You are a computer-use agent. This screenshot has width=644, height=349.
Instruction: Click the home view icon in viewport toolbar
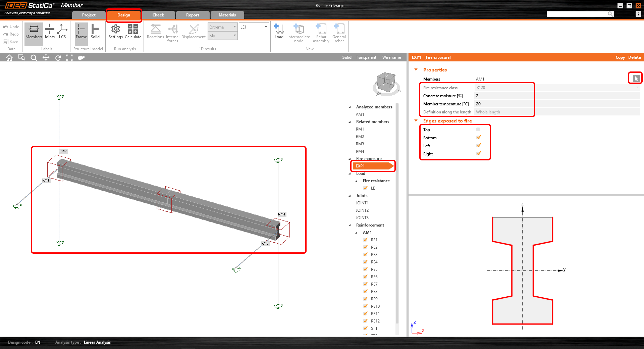(9, 58)
